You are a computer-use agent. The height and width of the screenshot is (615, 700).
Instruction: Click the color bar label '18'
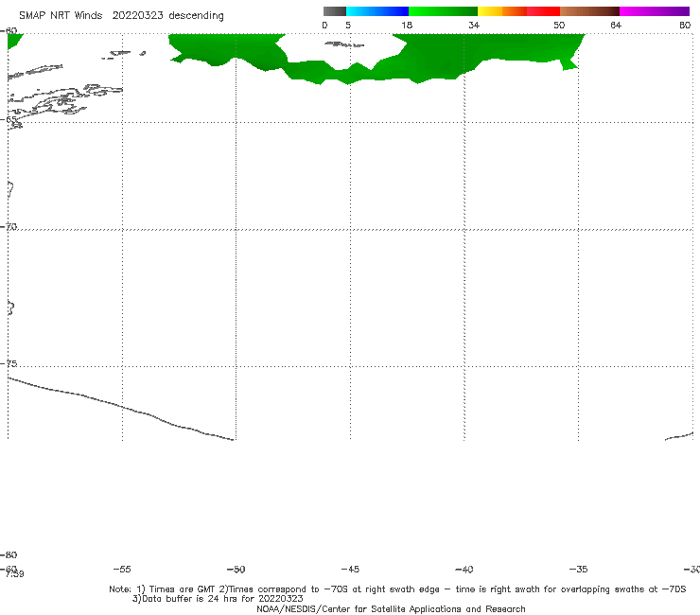(x=407, y=25)
